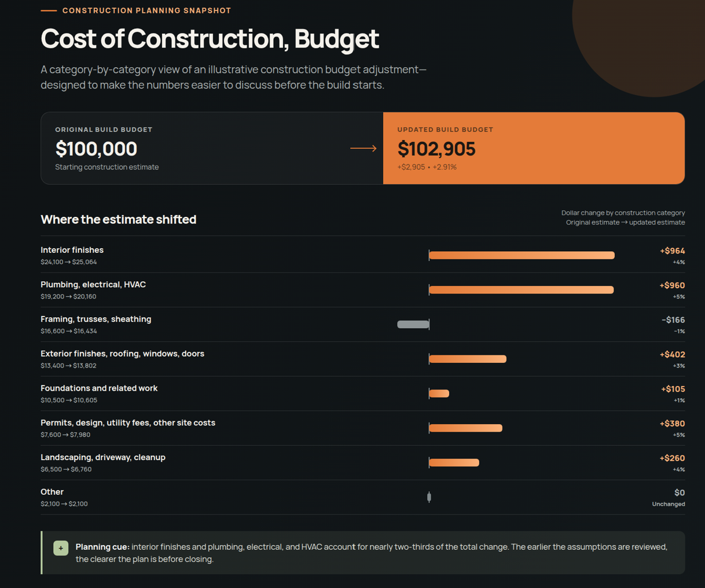Click the Permits, design, utility fees bar
Viewport: 705px width, 588px height.
[x=465, y=428]
